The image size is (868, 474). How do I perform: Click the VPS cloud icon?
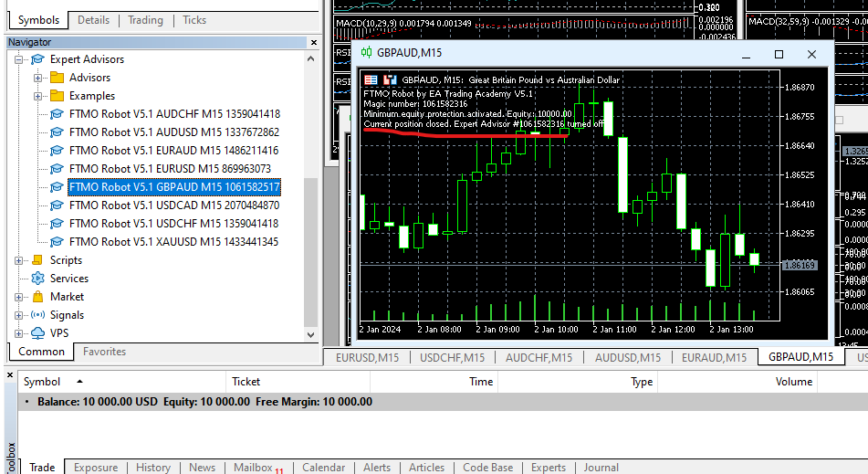tap(37, 332)
